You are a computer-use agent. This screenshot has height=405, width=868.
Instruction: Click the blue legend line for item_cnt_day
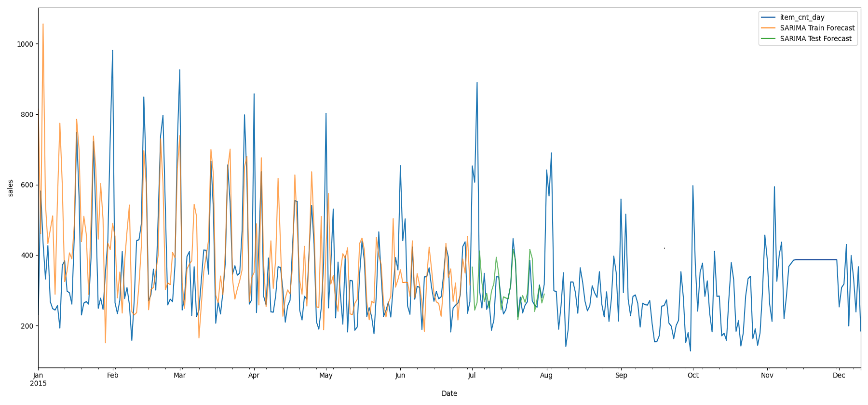tap(768, 17)
